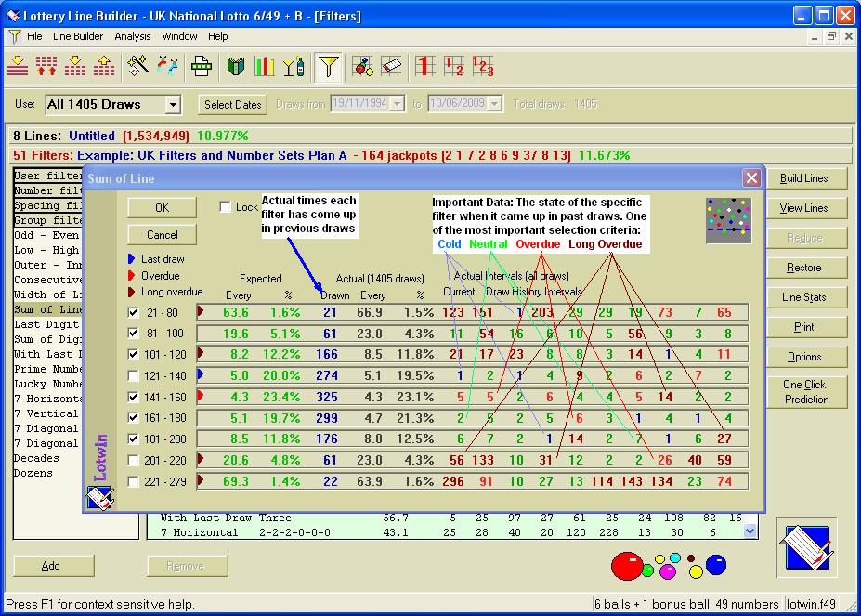This screenshot has height=616, width=861.
Task: Enable the 121 - 140 sum range checkbox
Action: click(134, 376)
